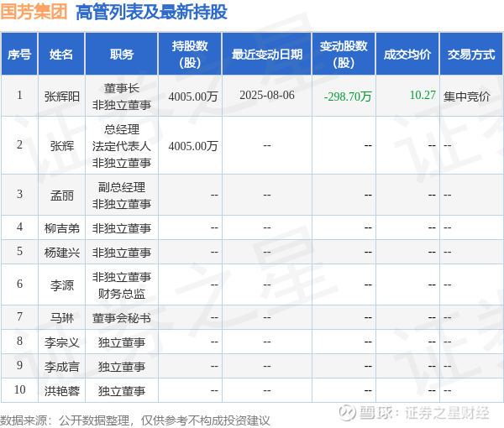Click the name 张辉 in row 2
Image resolution: width=504 pixels, height=428 pixels.
(x=61, y=146)
